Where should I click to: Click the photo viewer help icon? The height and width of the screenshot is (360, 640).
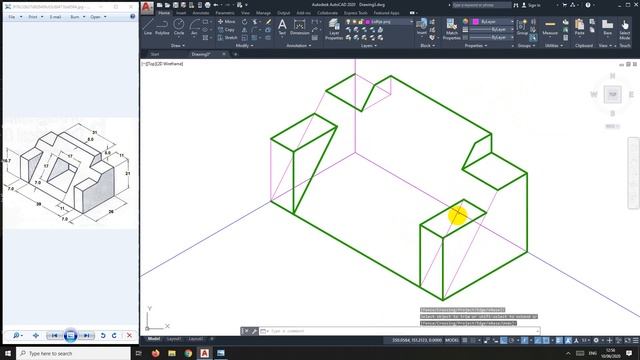click(133, 17)
